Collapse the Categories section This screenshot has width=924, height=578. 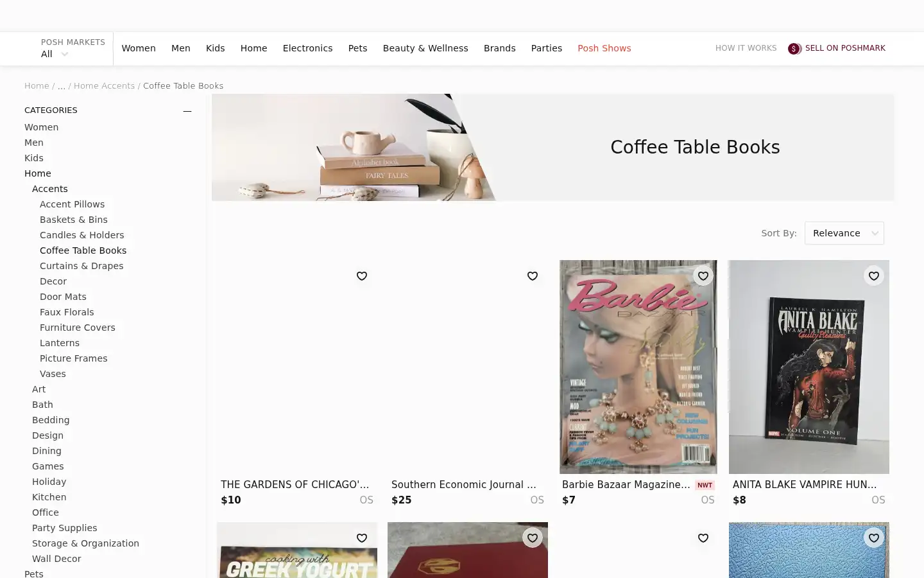187,110
